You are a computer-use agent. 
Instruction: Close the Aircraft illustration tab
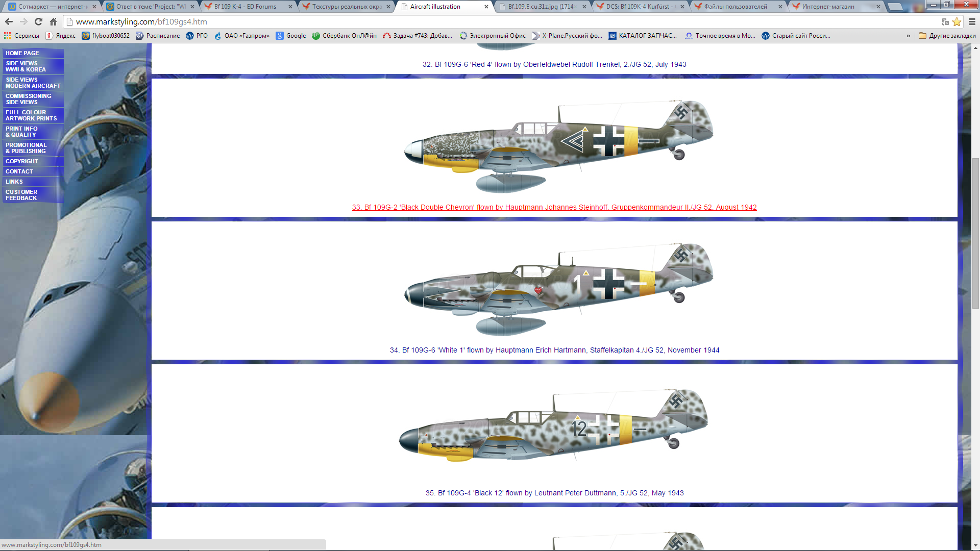point(486,7)
